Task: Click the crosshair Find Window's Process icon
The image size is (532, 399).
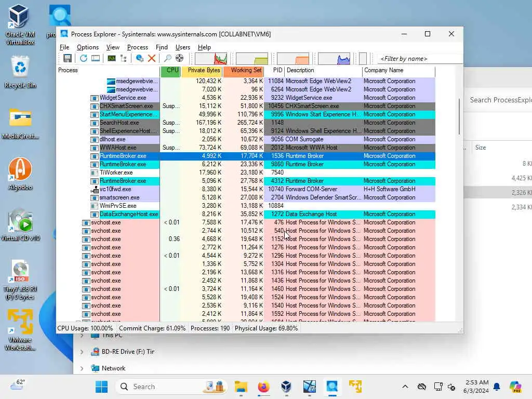Action: [179, 58]
